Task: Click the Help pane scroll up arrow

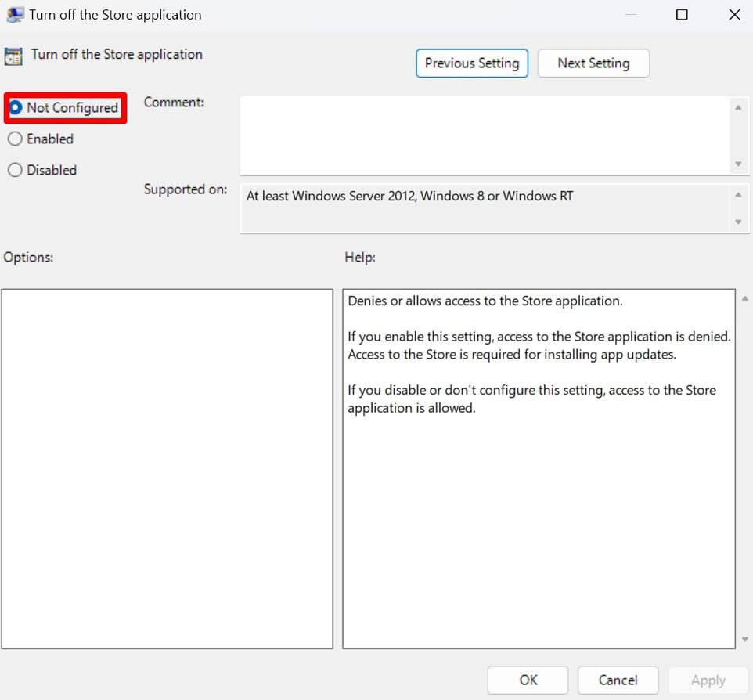Action: coord(745,299)
